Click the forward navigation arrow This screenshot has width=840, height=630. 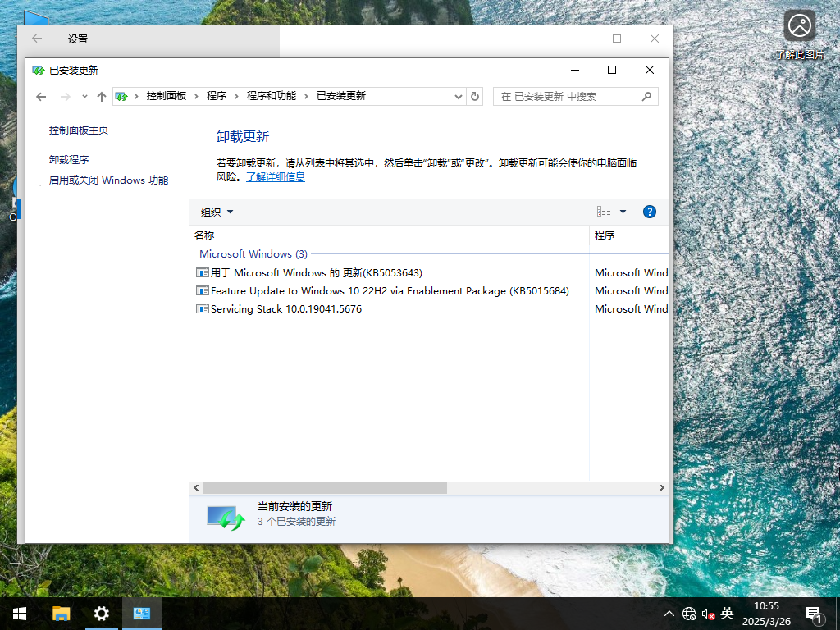coord(64,96)
